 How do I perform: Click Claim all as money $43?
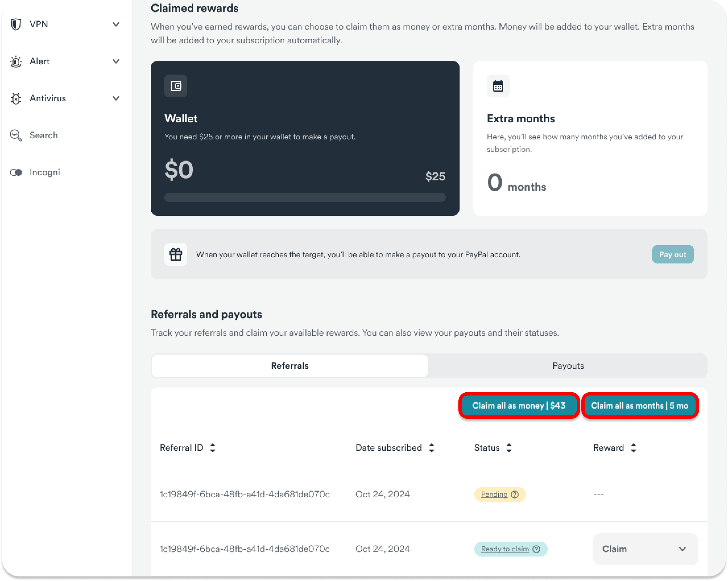(519, 406)
